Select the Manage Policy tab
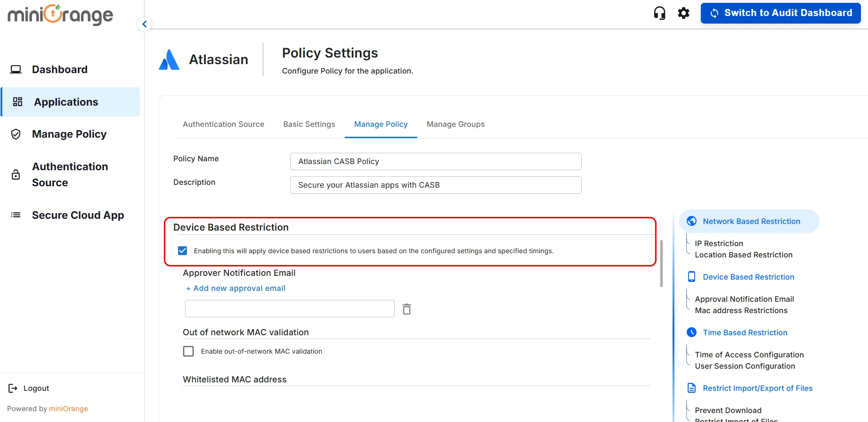Image resolution: width=868 pixels, height=422 pixels. pos(381,124)
